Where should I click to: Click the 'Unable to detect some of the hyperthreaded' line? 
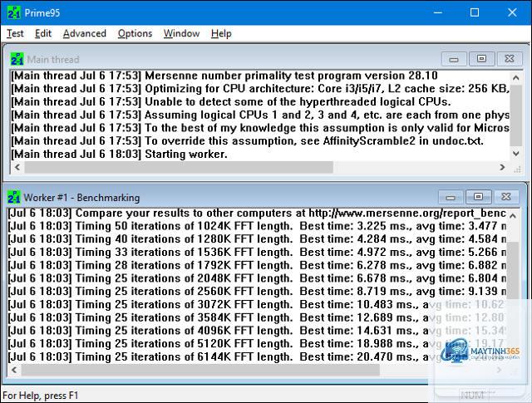point(231,101)
